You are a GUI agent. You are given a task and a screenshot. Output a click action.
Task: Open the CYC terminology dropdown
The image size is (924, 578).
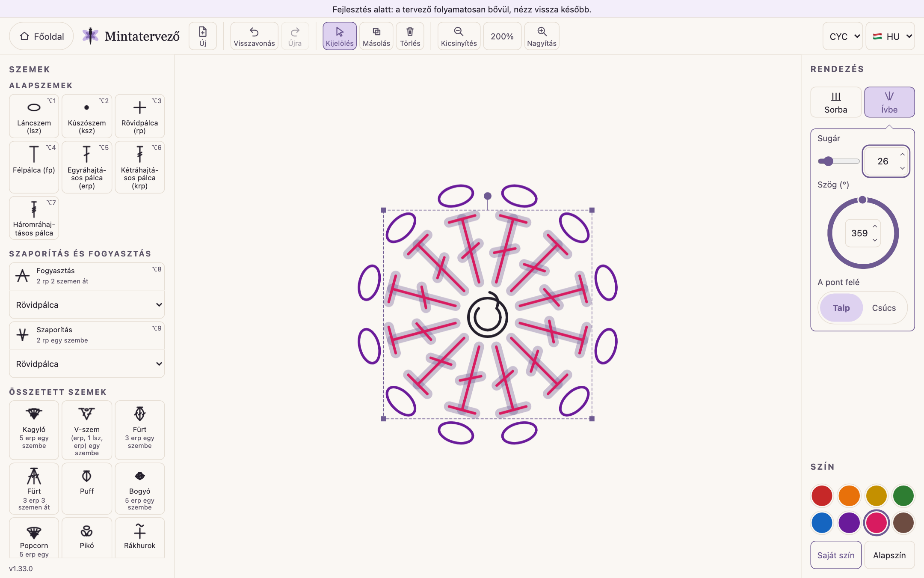pyautogui.click(x=843, y=36)
